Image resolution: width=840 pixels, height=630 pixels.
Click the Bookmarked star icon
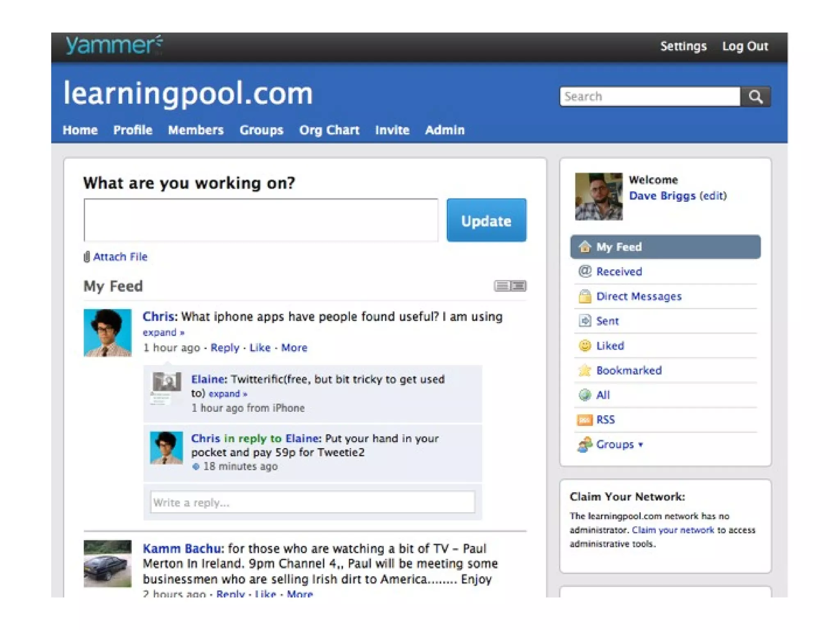(584, 370)
